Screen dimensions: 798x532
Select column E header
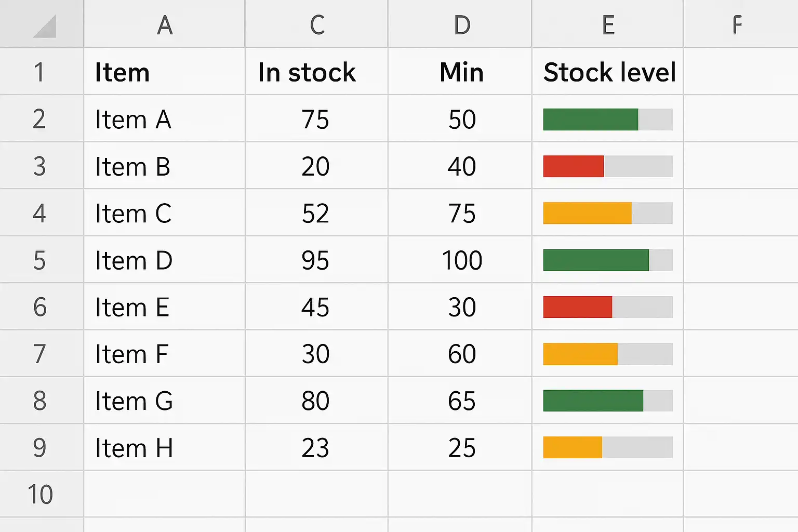[608, 24]
